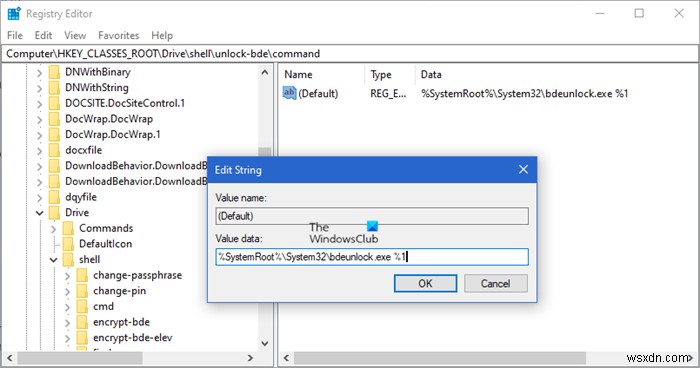
Task: Select the change-pin key label
Action: pyautogui.click(x=119, y=291)
